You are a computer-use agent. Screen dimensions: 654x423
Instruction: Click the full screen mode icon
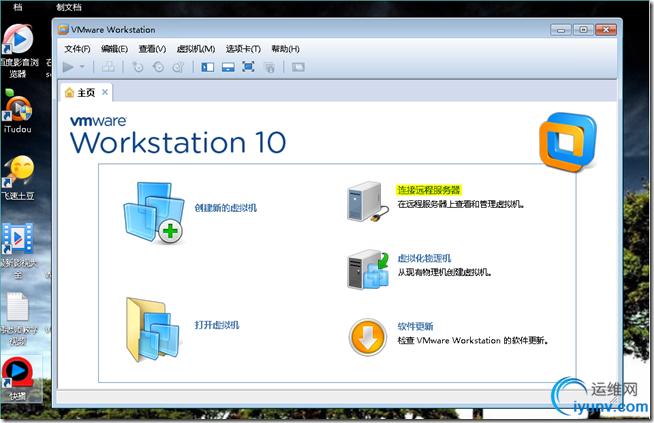pyautogui.click(x=248, y=67)
